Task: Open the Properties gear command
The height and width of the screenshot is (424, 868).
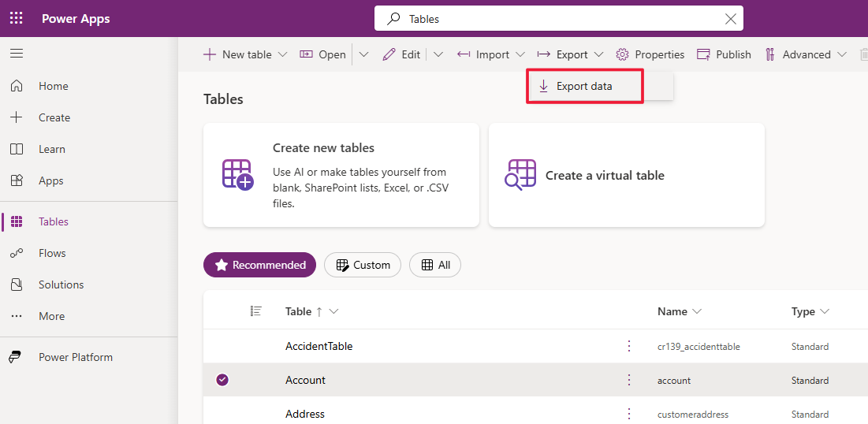Action: click(650, 54)
